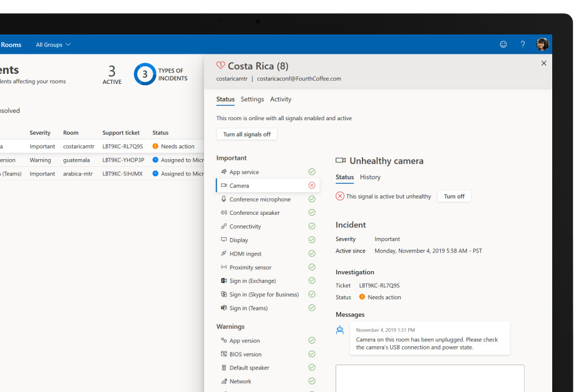Select the Sign in (Teams) signal
This screenshot has height=392, width=576.
(x=249, y=308)
